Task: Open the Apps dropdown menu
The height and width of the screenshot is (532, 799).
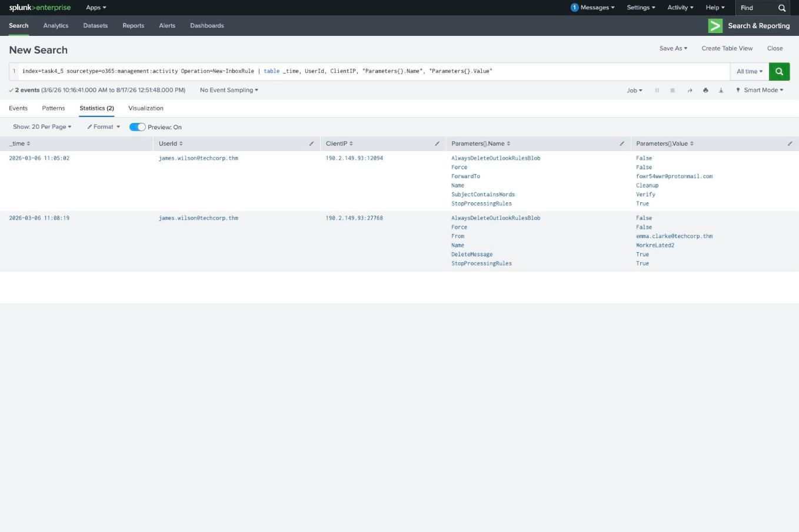Action: [x=96, y=8]
